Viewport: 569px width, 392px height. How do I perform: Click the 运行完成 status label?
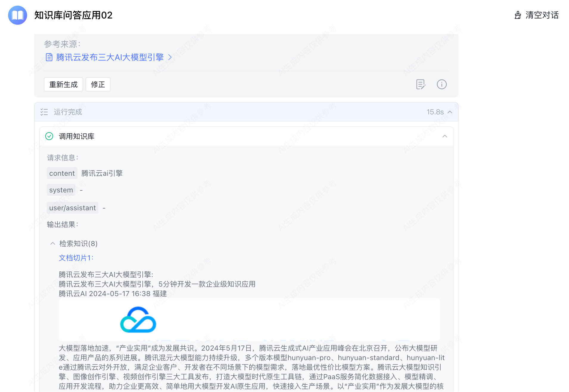[x=68, y=112]
